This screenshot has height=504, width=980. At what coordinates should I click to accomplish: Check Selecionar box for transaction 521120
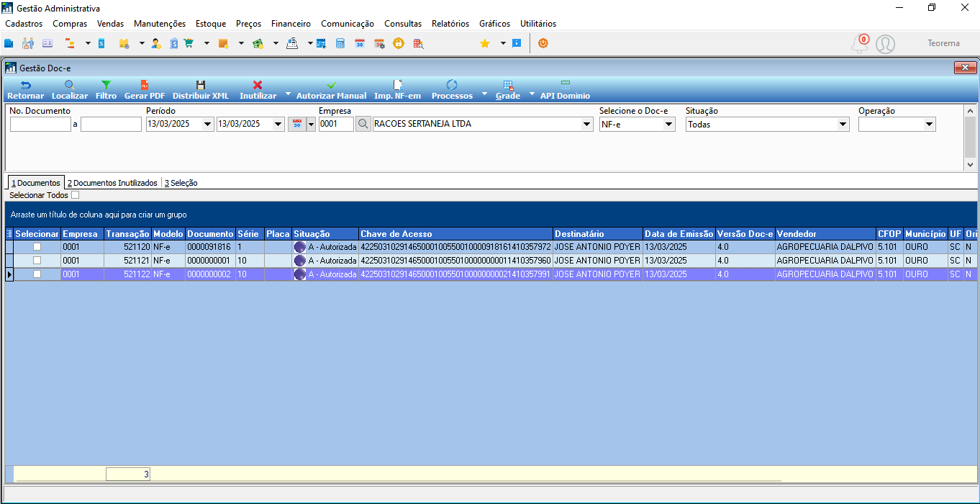37,247
